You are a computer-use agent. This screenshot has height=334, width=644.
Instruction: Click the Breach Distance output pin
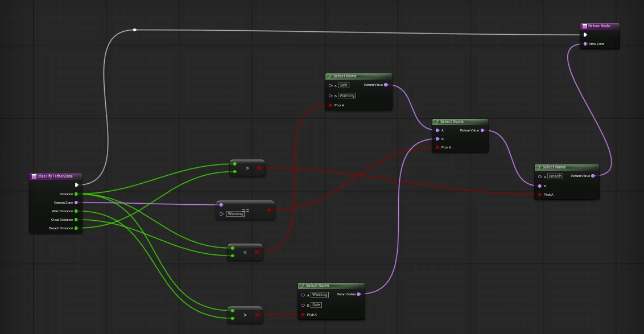click(x=76, y=228)
